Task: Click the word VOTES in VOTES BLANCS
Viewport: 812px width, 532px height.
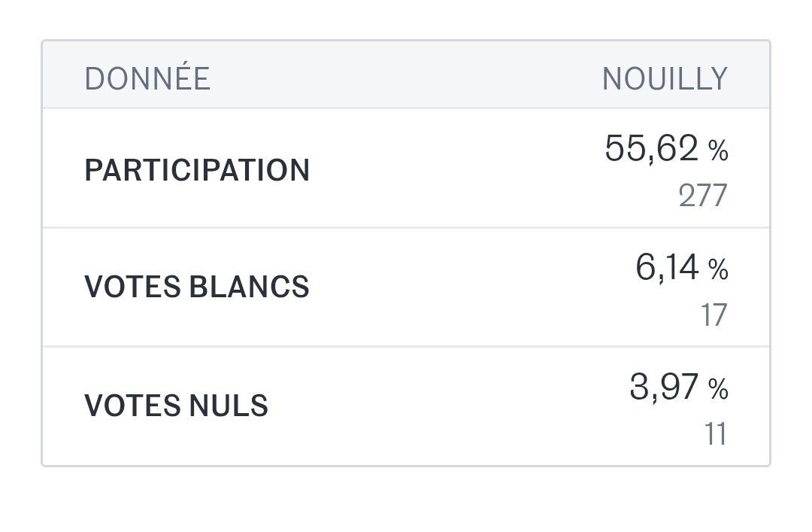Action: [130, 287]
